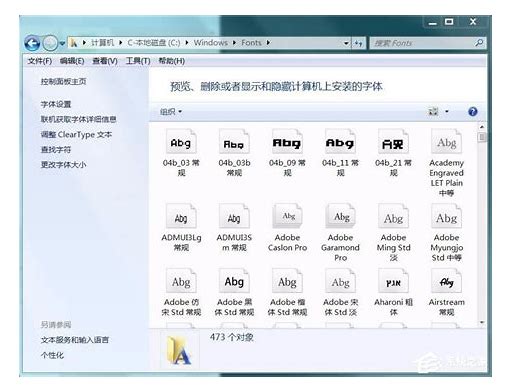The height and width of the screenshot is (392, 512).
Task: Select the ADMUI3Lg 常规 font icon
Action: (x=181, y=216)
